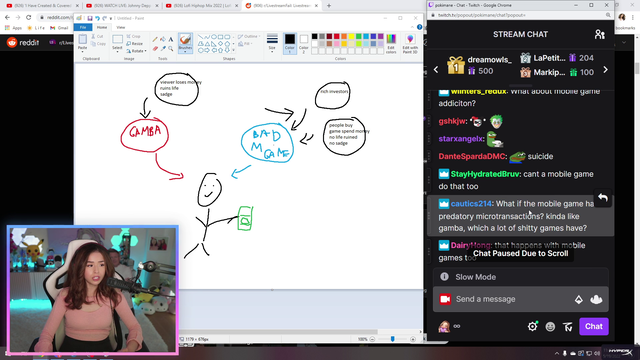
Task: Click Paint zoom slider handle
Action: [393, 339]
